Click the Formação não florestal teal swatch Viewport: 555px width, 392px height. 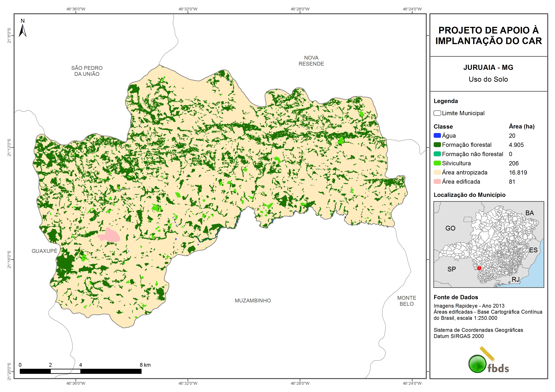(437, 154)
